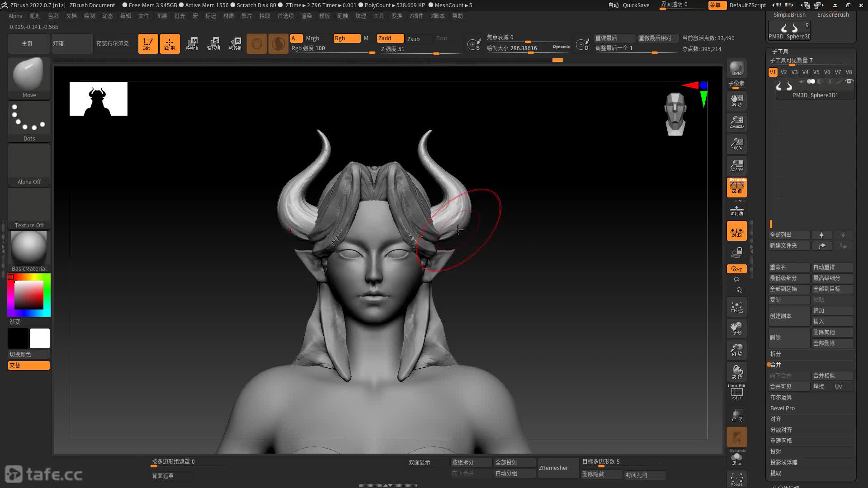Expand the 提取 (Extract) section
Screen dimensions: 868x488
(x=776, y=473)
